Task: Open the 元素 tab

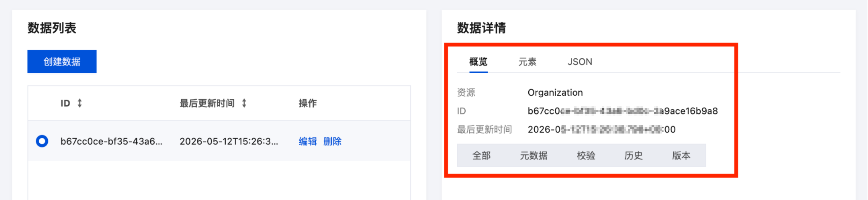Action: [x=527, y=62]
